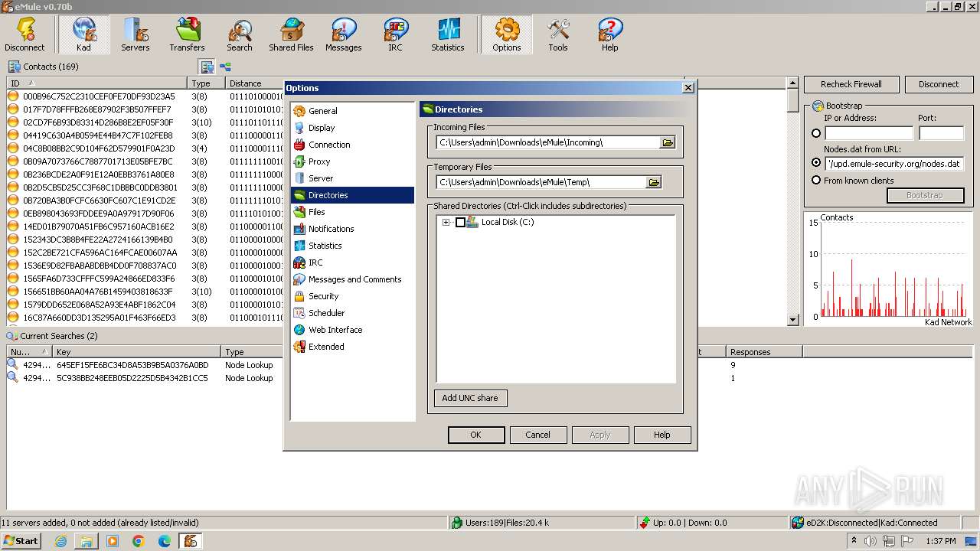980x551 pixels.
Task: Select the IP or Address bootstrap radio button
Action: click(x=816, y=133)
